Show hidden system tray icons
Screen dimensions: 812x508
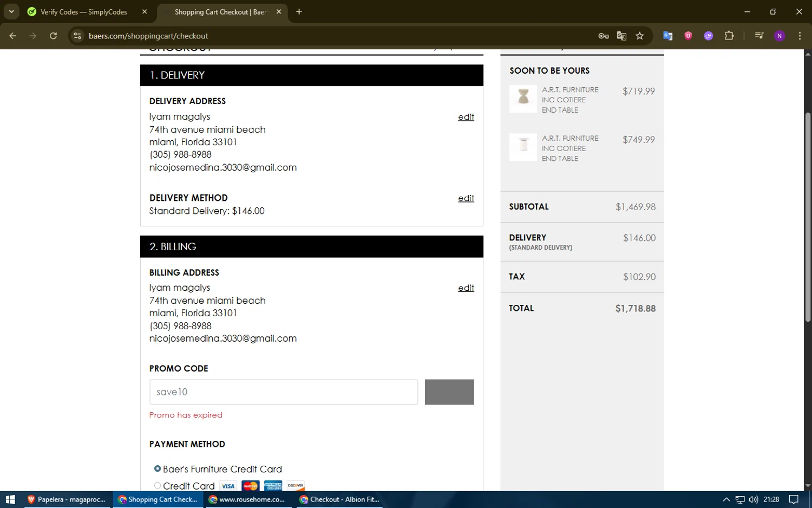click(x=726, y=499)
